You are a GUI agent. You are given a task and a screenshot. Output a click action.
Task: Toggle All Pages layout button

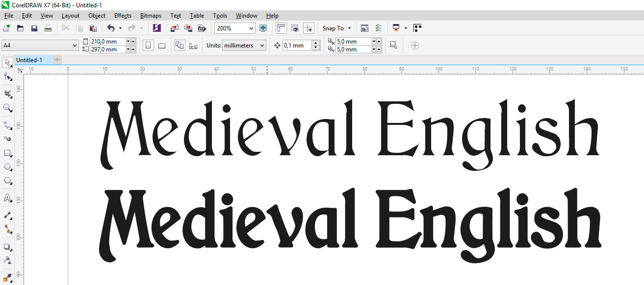click(180, 46)
